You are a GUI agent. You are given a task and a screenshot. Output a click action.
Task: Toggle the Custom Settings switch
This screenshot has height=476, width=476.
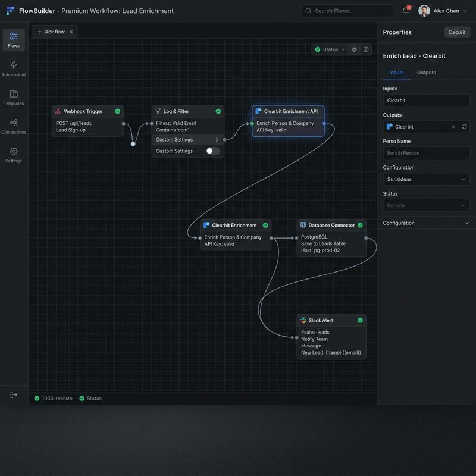(x=212, y=151)
